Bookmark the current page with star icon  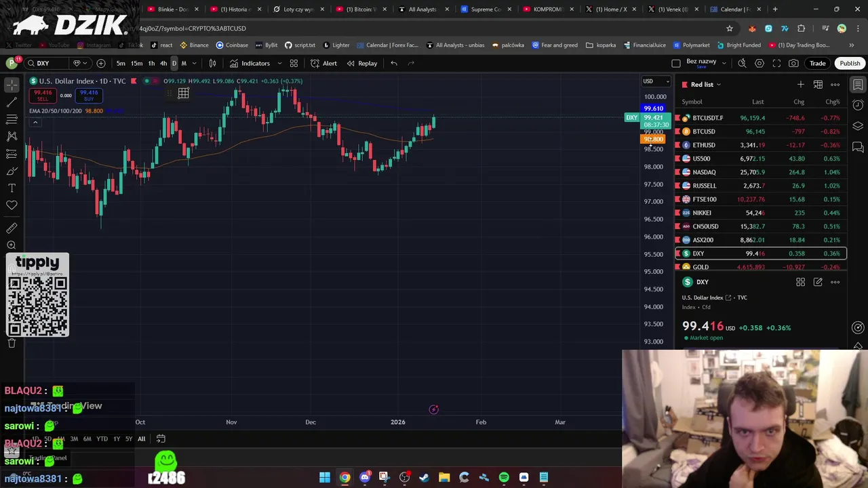coord(730,28)
